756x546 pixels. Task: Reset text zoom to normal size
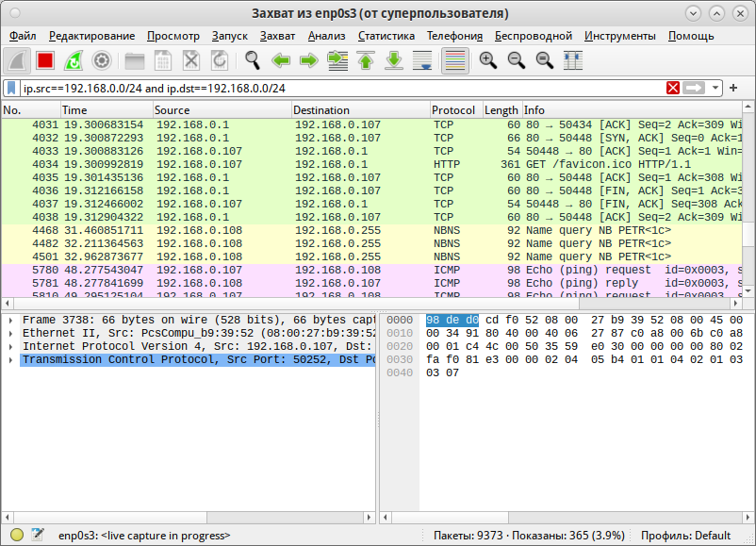tap(544, 60)
